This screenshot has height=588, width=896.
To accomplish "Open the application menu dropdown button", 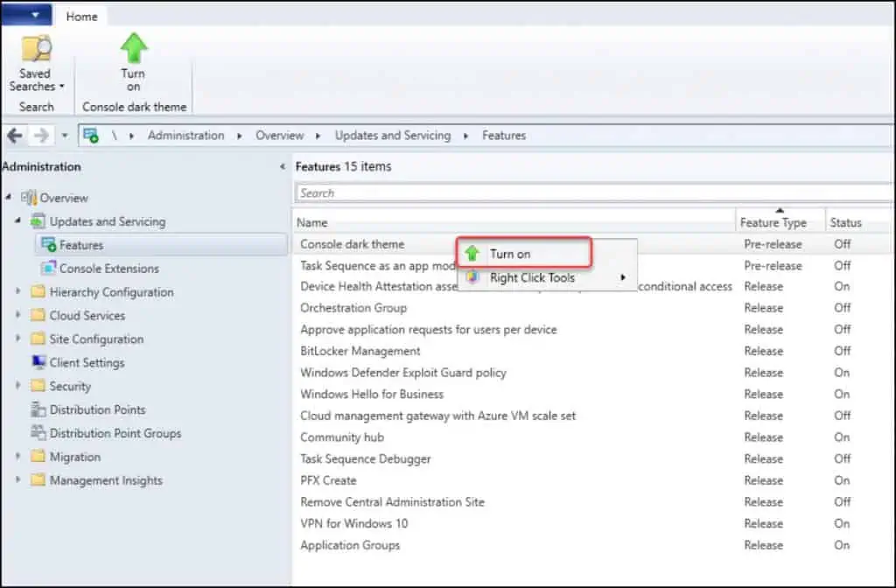I will tap(27, 15).
